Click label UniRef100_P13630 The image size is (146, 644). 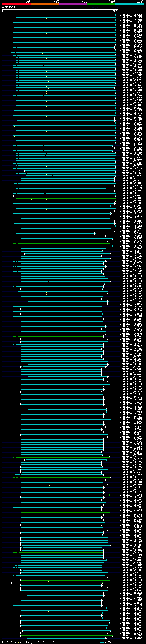(x=131, y=256)
